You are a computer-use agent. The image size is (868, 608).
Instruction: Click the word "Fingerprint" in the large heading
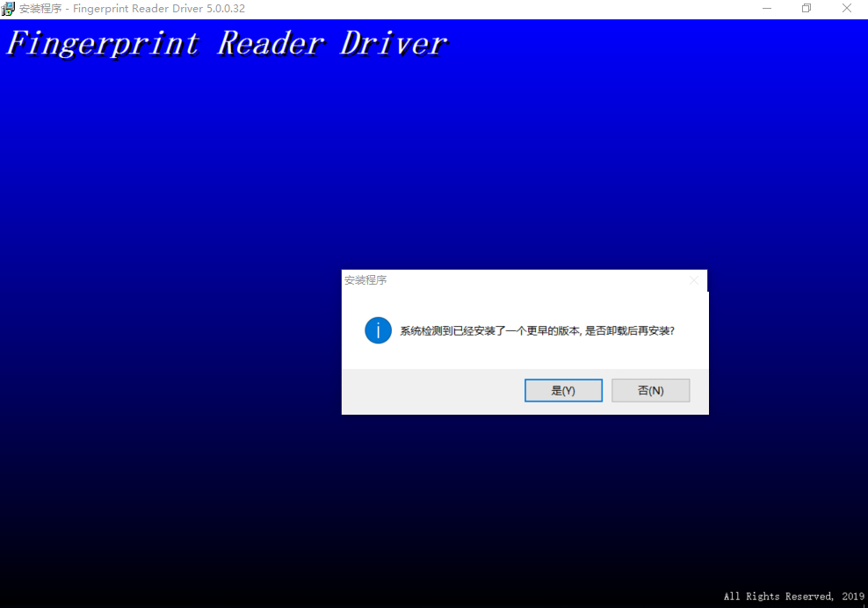104,43
